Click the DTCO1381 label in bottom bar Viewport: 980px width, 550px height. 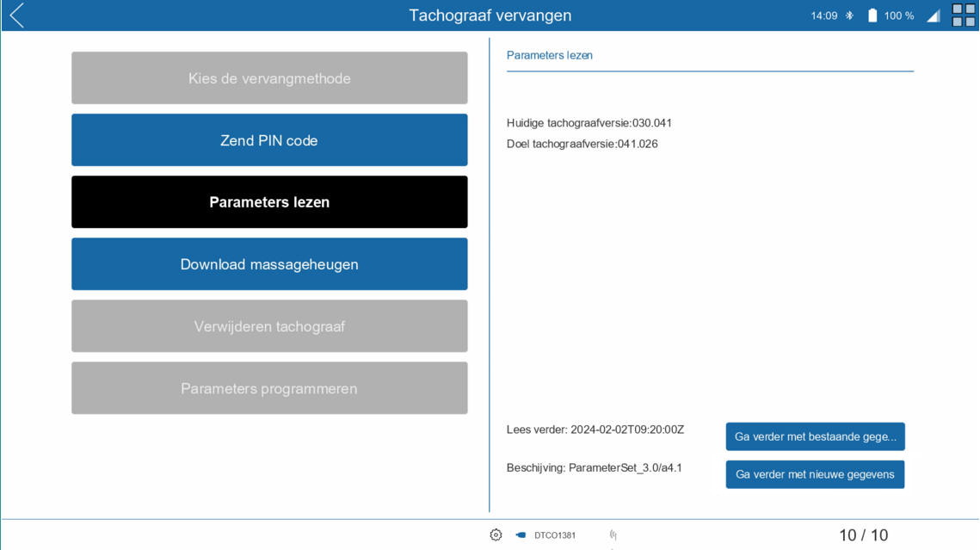tap(554, 535)
